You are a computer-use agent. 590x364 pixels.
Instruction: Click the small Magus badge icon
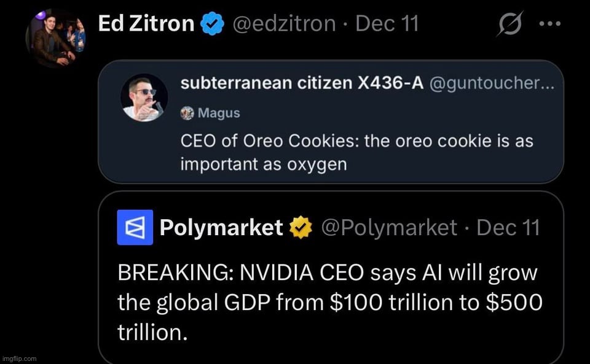[x=187, y=113]
